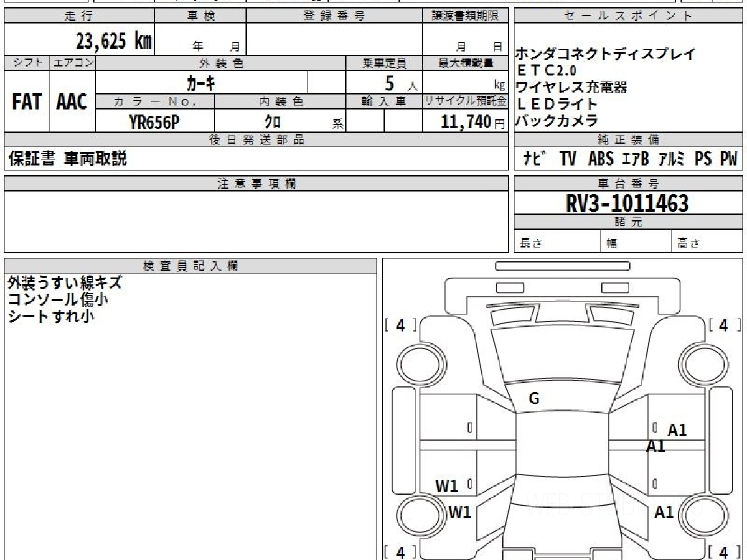
Task: Select the カラーNo. header cell
Action: 155,101
